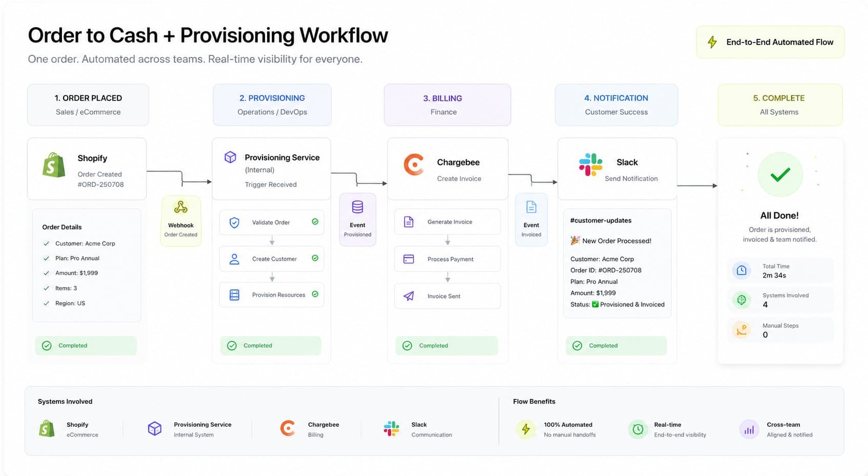Screen dimensions: 868x476
Task: Click the Process Payment card icon
Action: pyautogui.click(x=409, y=259)
